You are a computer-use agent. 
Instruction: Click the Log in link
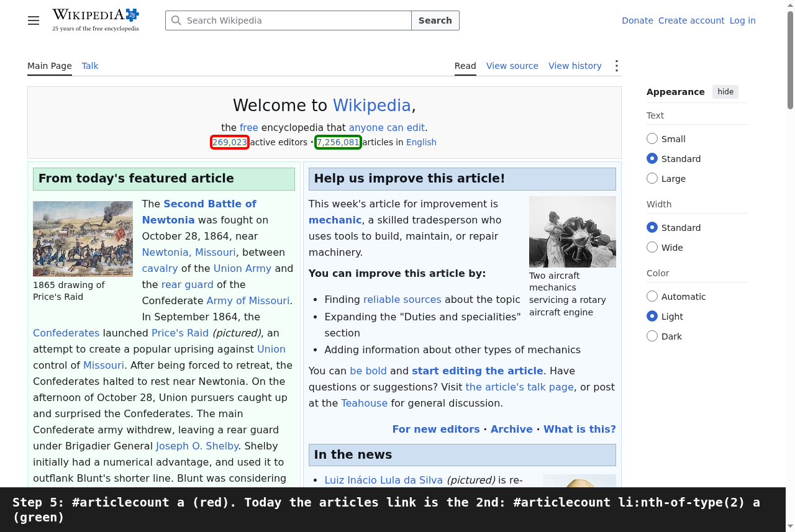743,20
